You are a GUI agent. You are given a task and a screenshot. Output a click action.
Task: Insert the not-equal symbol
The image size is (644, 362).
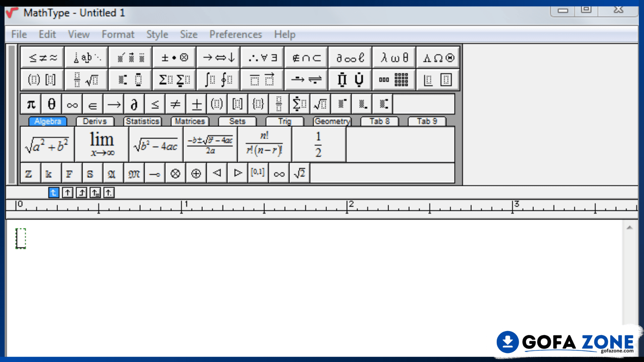click(175, 104)
